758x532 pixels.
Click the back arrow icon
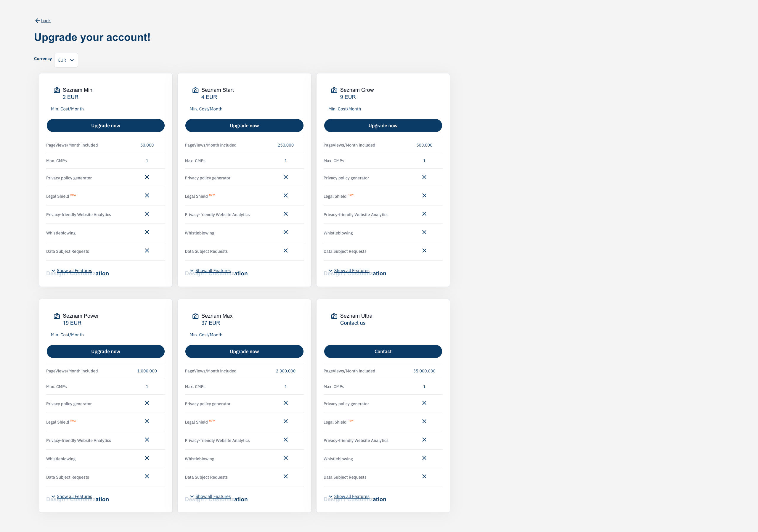[37, 21]
